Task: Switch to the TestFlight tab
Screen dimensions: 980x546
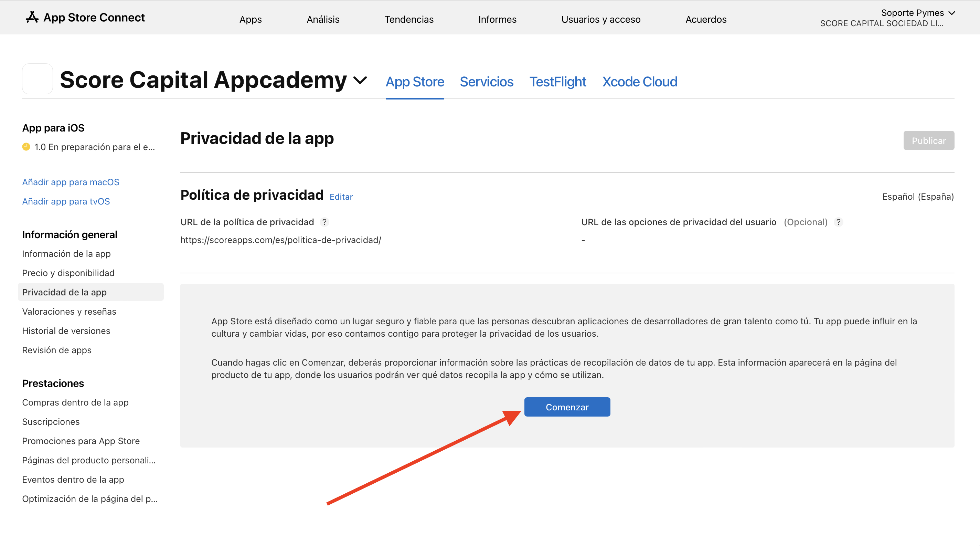Action: (x=558, y=82)
